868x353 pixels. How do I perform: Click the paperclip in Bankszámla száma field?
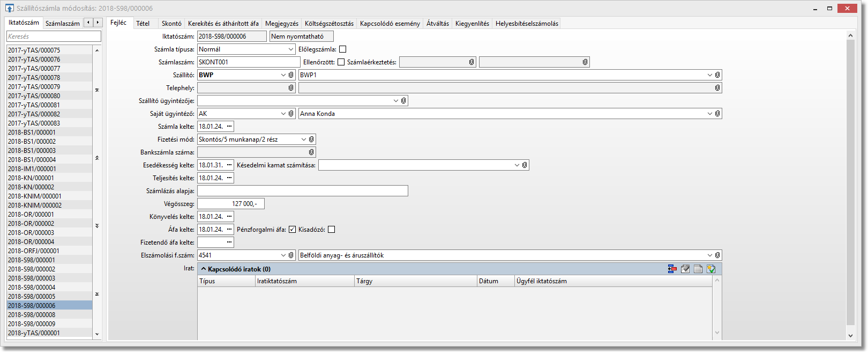[x=311, y=152]
